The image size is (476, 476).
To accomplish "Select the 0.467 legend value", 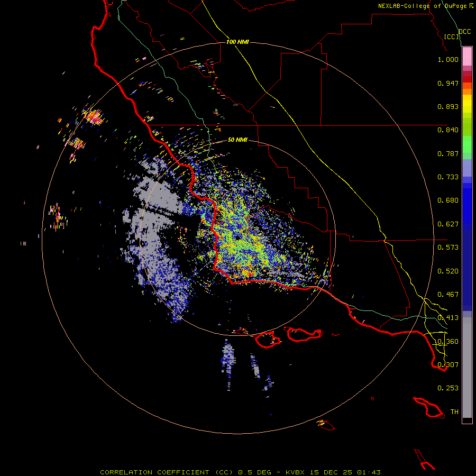I will coord(448,295).
